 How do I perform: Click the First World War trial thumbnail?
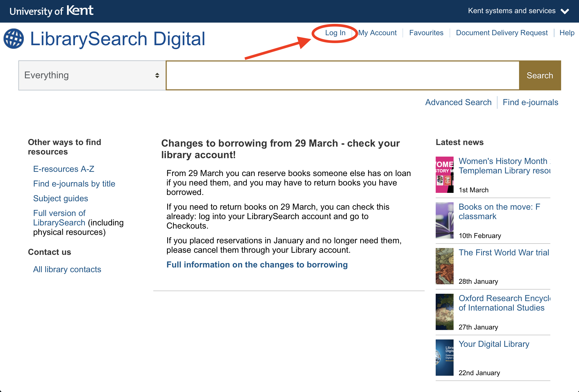click(444, 266)
